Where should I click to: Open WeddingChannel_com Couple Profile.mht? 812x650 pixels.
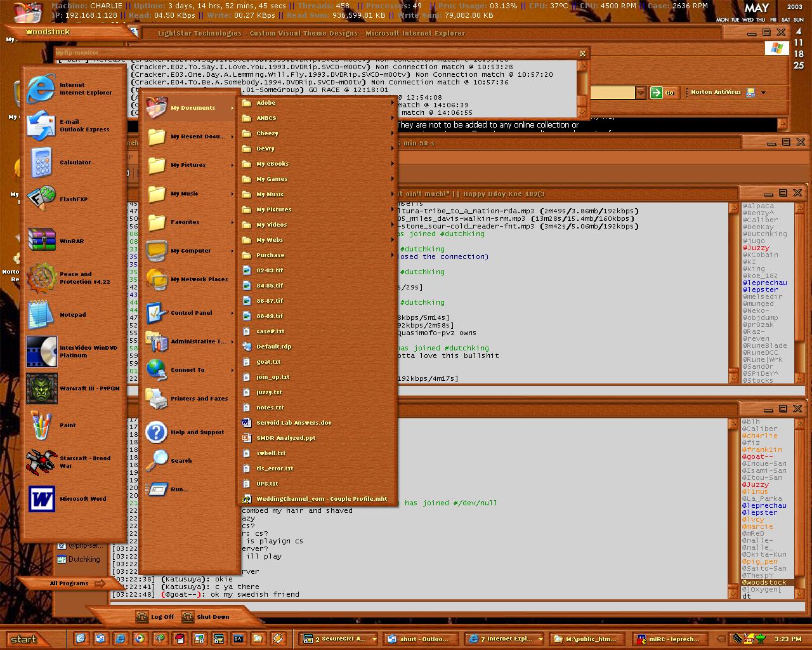point(317,499)
